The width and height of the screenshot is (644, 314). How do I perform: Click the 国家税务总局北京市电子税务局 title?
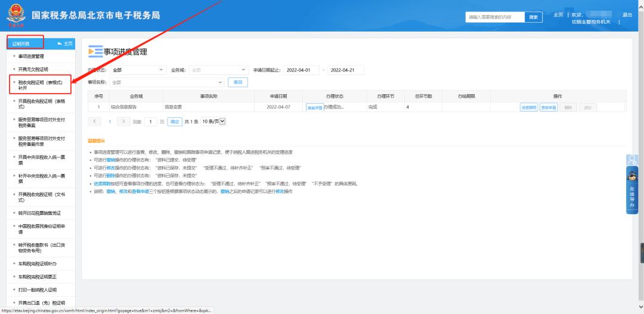96,15
